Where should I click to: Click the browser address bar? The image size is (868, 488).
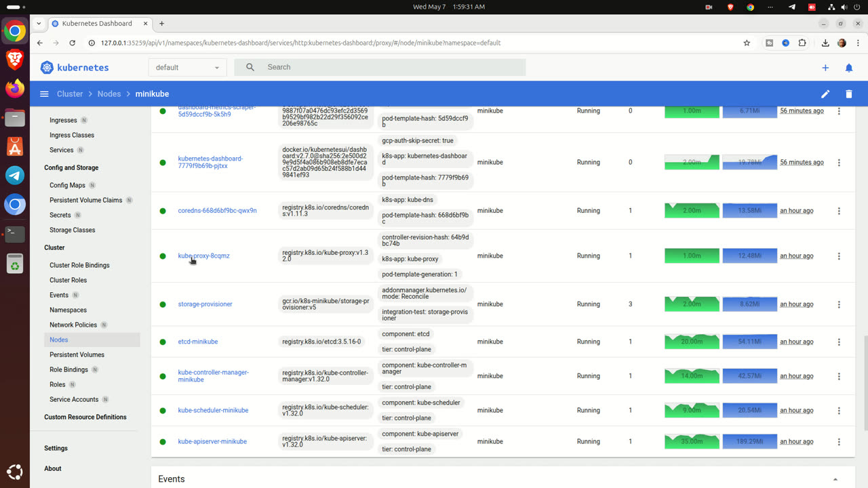tap(414, 43)
